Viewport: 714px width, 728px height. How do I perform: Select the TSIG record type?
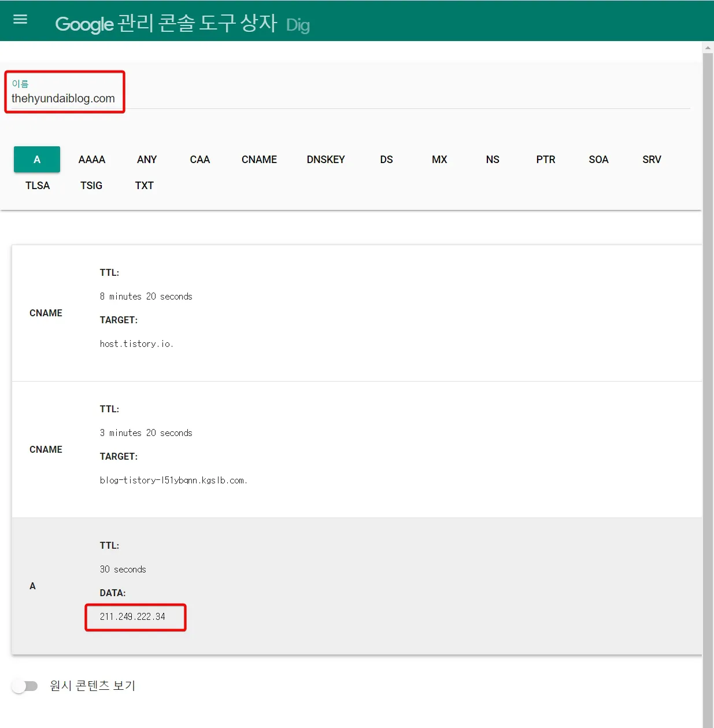tap(91, 186)
